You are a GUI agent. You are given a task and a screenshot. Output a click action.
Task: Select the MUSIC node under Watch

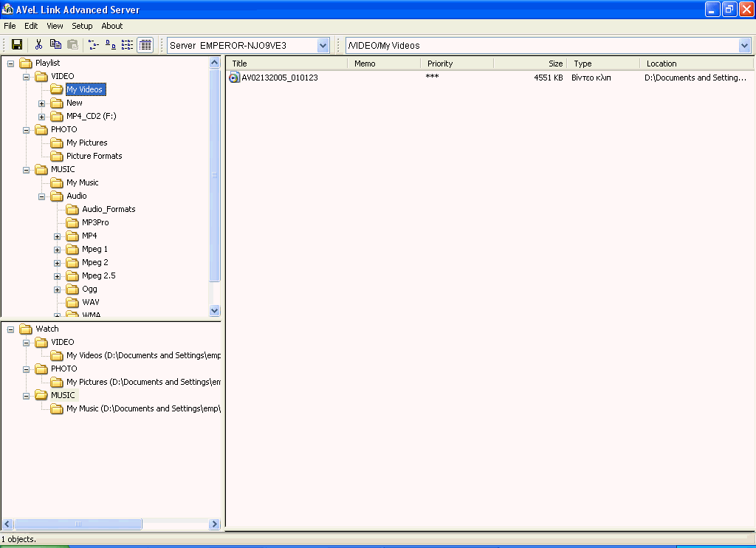63,395
